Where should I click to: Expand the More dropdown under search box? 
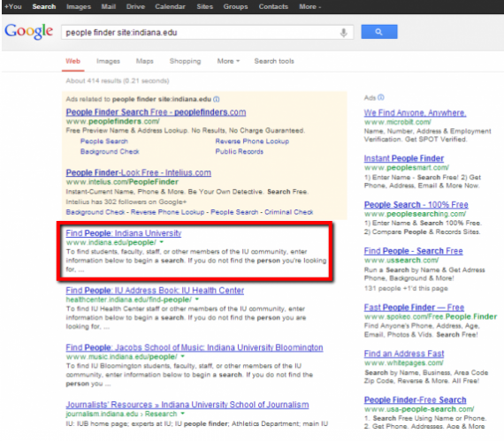pos(228,61)
